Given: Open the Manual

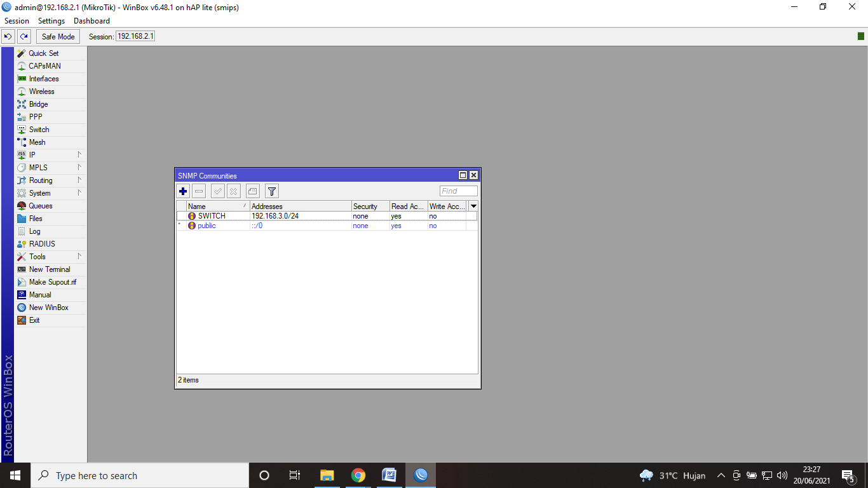Looking at the screenshot, I should [50, 295].
